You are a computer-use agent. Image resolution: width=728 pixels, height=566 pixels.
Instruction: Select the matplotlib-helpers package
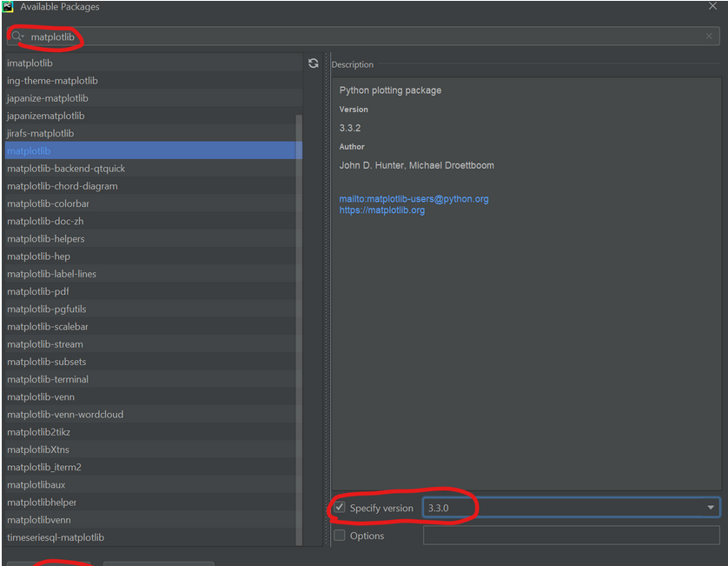[x=153, y=238]
